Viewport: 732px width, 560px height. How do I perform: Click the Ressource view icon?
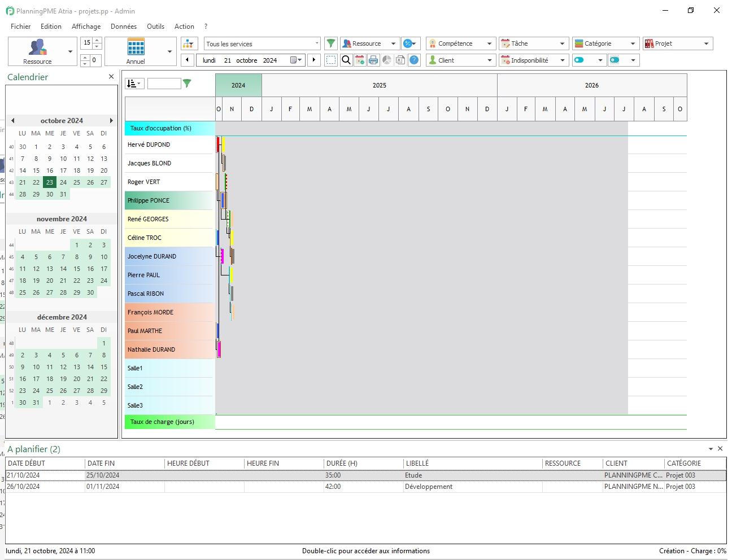click(37, 47)
